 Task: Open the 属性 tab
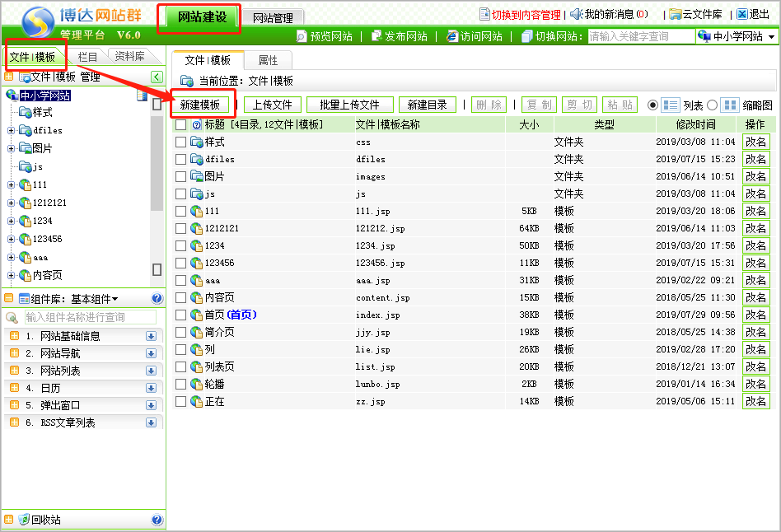coord(268,60)
